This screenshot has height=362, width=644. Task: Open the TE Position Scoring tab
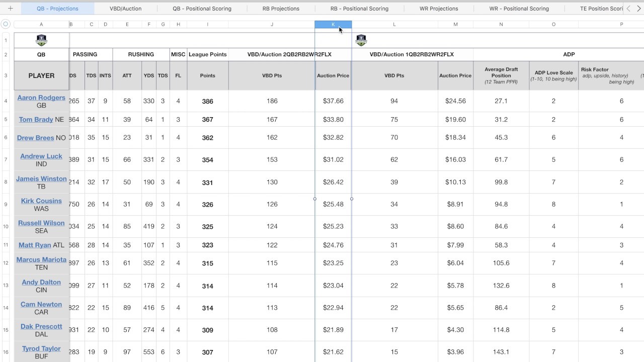tap(601, 9)
